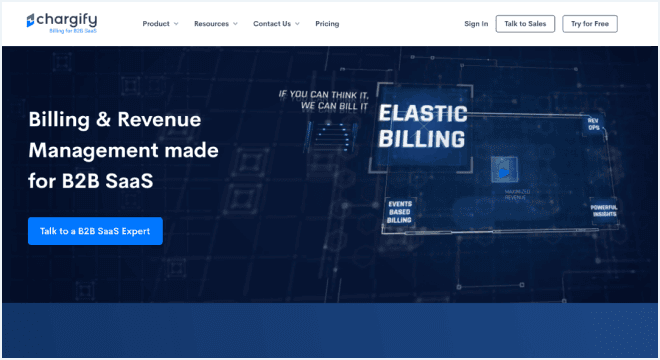Open the Product menu
The image size is (660, 360).
(x=156, y=24)
